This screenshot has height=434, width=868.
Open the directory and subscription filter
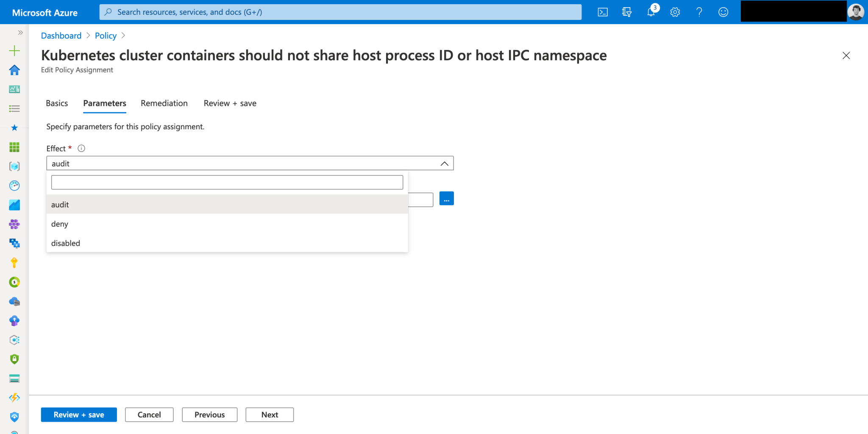[x=626, y=12]
